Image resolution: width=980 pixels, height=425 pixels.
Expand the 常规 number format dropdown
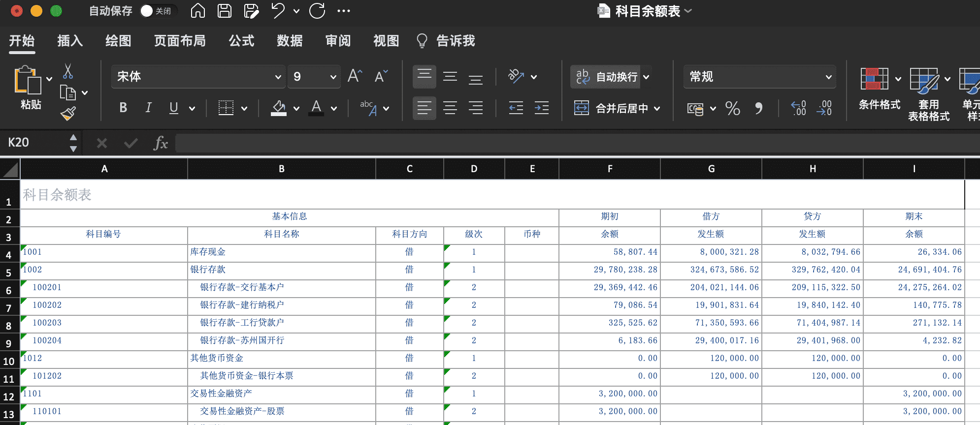[x=828, y=77]
